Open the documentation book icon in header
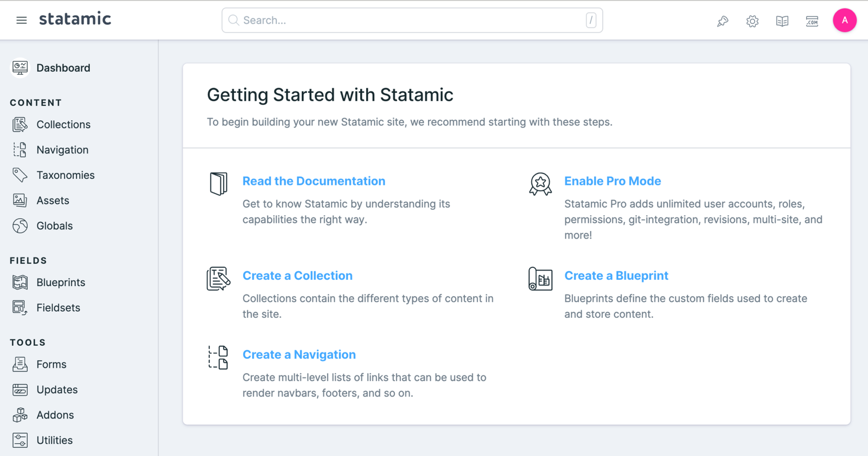This screenshot has height=456, width=868. (782, 21)
